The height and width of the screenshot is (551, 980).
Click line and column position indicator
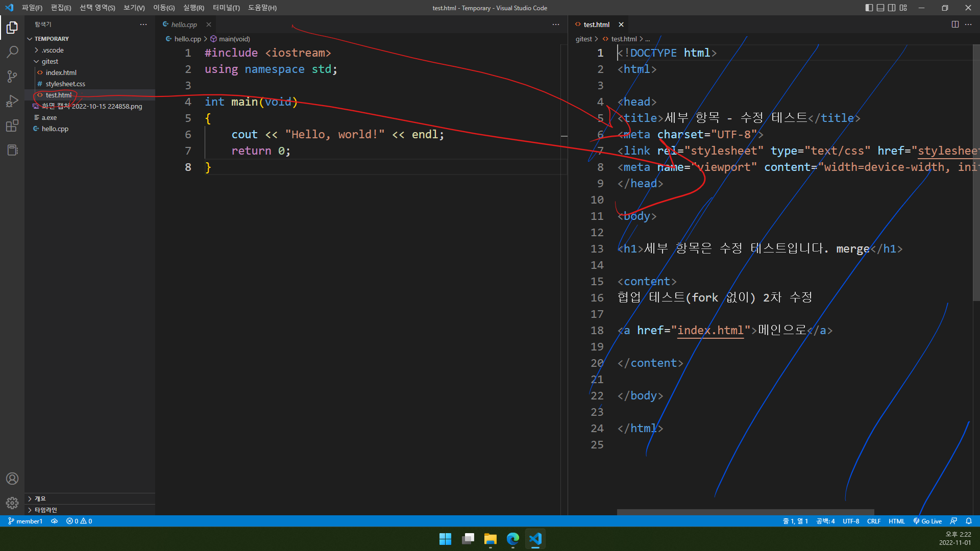coord(795,521)
